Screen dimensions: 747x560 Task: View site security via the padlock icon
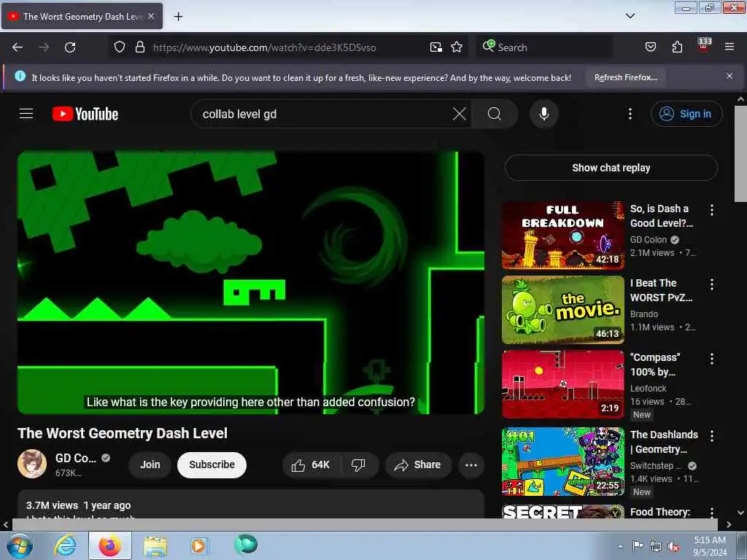(139, 47)
